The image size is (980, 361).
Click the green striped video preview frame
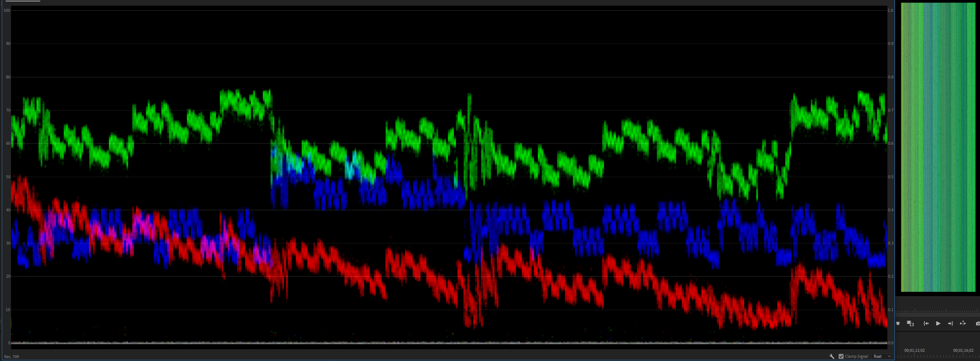click(x=938, y=147)
